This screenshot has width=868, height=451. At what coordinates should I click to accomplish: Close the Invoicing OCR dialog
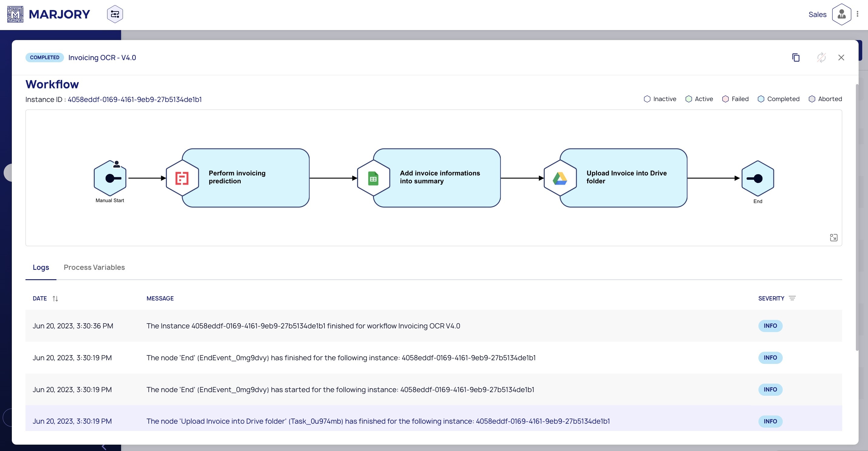(841, 58)
